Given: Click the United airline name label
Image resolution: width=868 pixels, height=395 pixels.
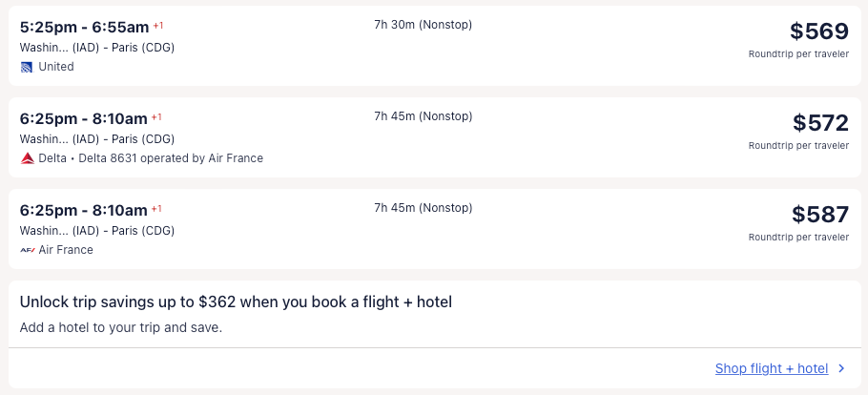Looking at the screenshot, I should (56, 67).
